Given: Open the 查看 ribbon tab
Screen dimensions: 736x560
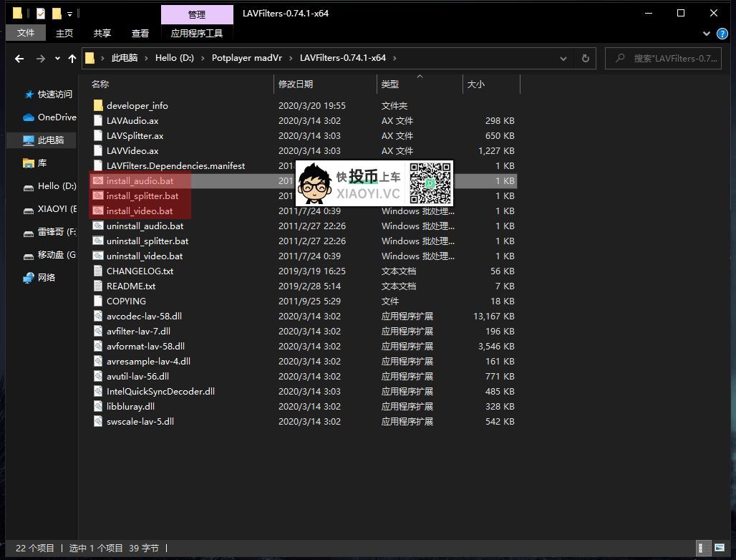Looking at the screenshot, I should click(x=140, y=33).
